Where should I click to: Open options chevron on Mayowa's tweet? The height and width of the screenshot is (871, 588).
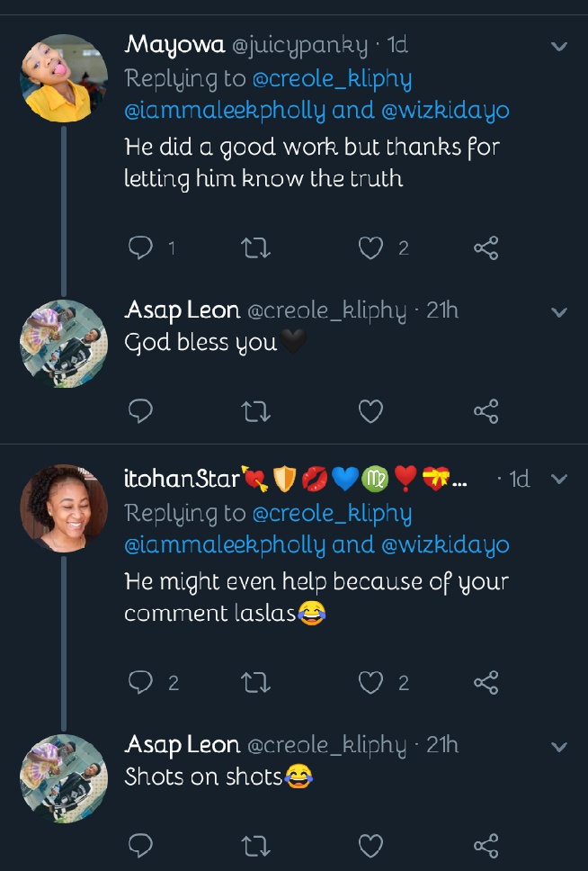559,46
